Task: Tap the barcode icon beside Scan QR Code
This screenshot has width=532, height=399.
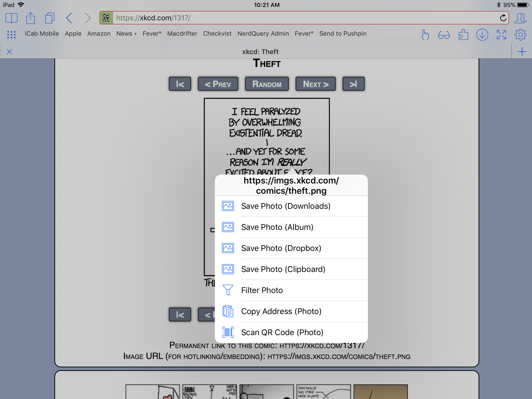Action: [228, 332]
